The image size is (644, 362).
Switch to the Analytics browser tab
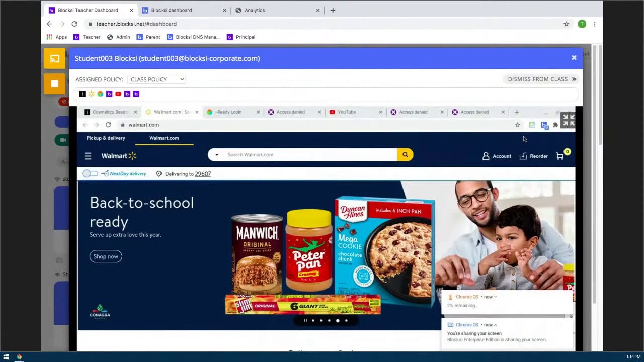[x=277, y=10]
